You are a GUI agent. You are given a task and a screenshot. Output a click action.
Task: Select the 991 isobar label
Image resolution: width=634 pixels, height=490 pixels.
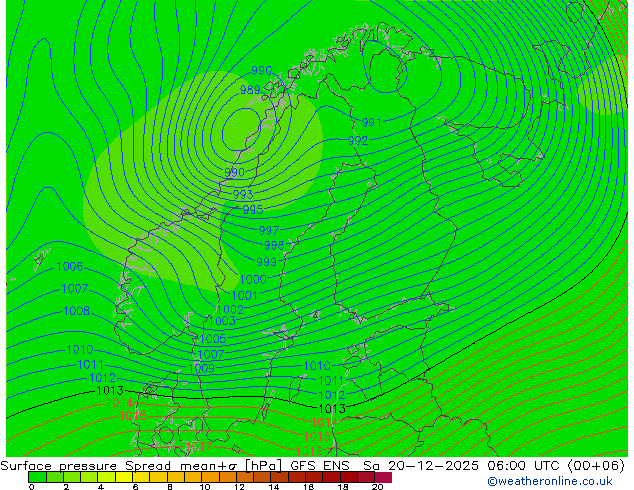[x=371, y=122]
